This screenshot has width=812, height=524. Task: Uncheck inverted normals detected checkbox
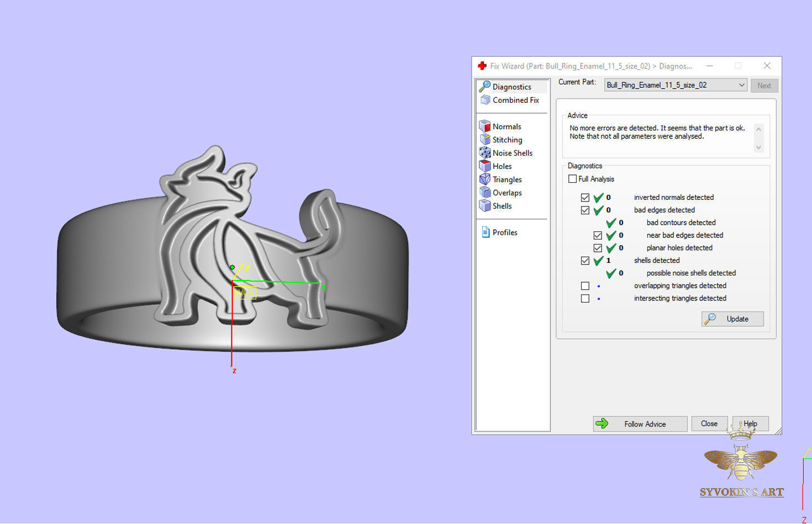585,197
